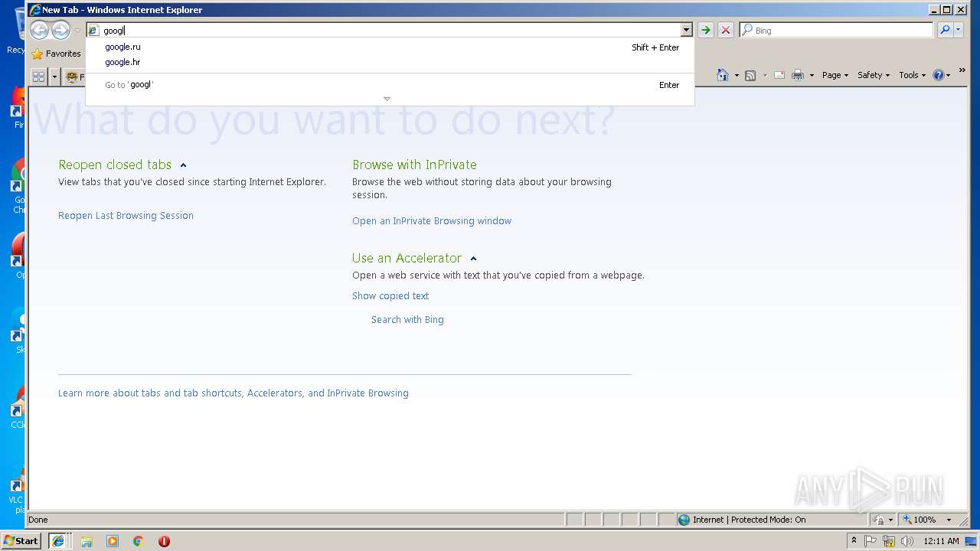Click the Protected Mode status bar text
The height and width of the screenshot is (551, 980).
point(749,520)
